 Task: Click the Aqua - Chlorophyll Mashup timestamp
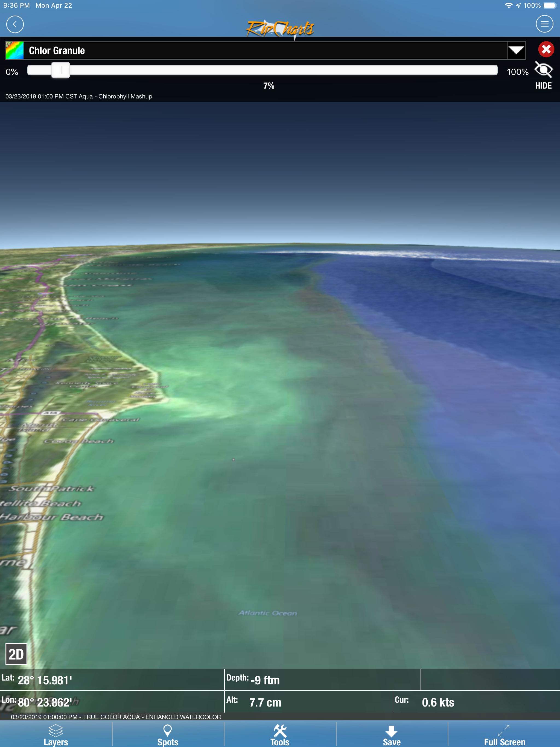(x=79, y=96)
